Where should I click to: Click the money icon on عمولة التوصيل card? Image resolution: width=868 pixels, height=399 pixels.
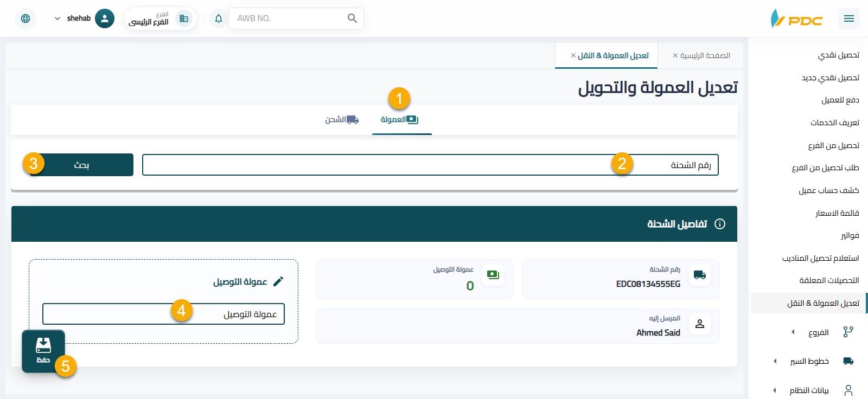click(493, 275)
